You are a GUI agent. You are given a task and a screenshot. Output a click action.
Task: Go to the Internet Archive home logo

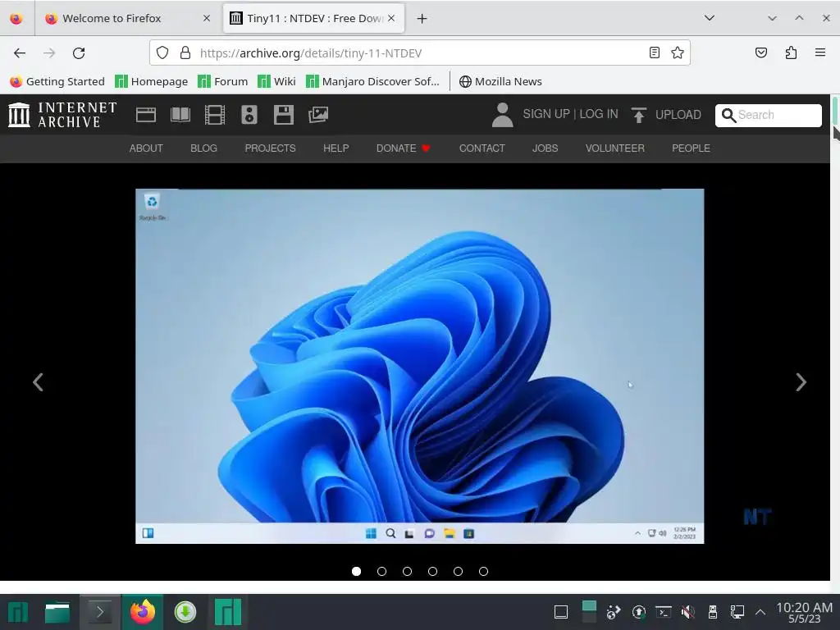point(62,115)
